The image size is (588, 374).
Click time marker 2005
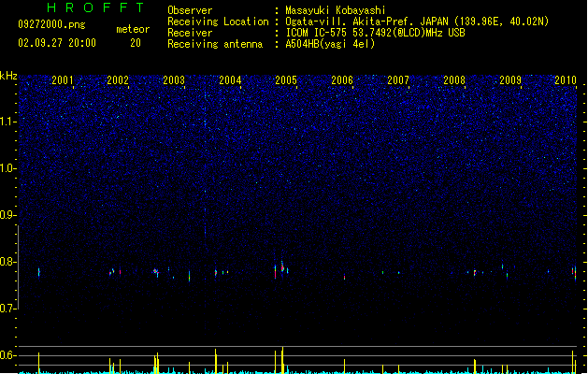click(x=286, y=80)
